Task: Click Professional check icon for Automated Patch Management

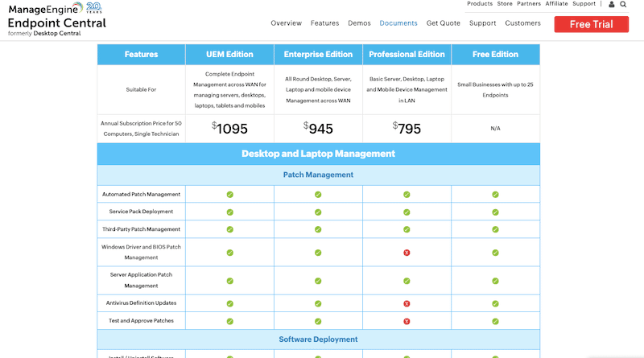Action: [x=407, y=195]
